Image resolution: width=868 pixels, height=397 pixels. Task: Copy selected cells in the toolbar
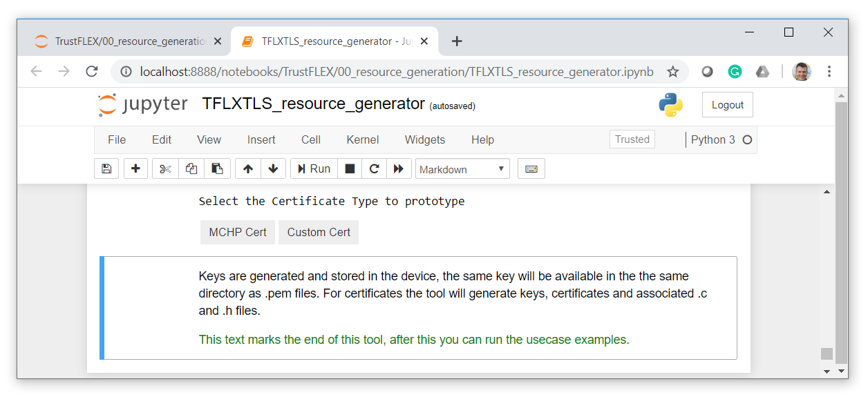[191, 169]
